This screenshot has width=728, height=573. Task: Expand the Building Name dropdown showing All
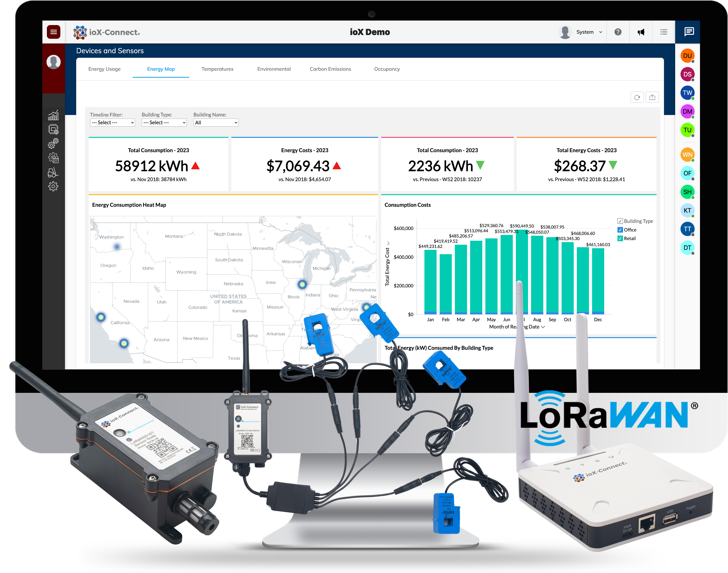pyautogui.click(x=216, y=123)
